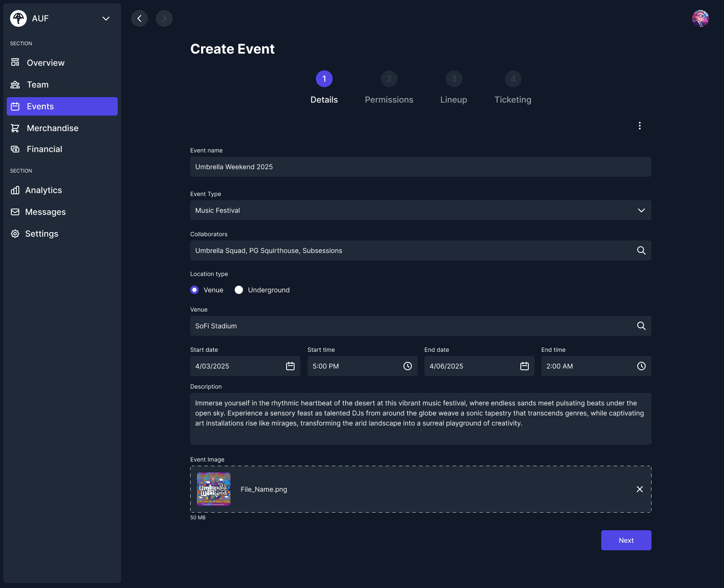This screenshot has width=724, height=588.
Task: Click the End time clock icon
Action: [x=641, y=366]
